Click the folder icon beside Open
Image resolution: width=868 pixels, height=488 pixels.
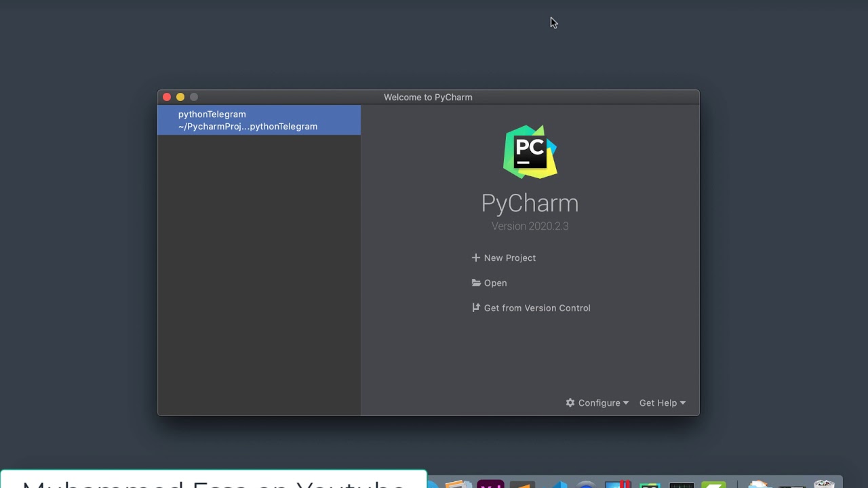click(x=475, y=283)
